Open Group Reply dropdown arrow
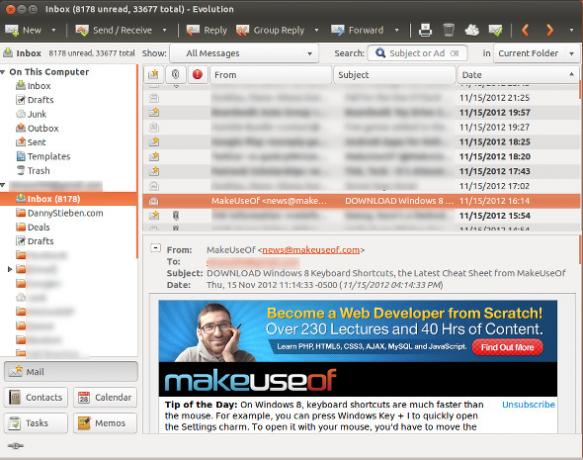The height and width of the screenshot is (460, 583). (x=316, y=30)
